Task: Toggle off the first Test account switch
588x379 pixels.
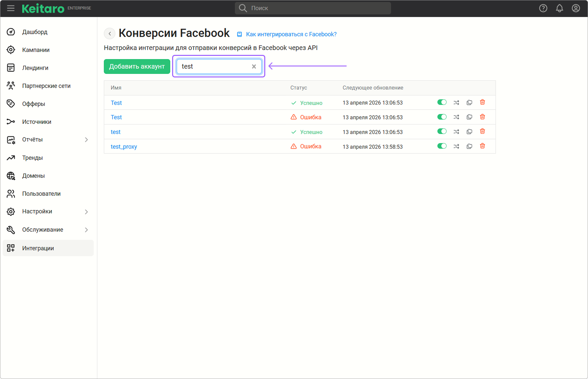Action: pyautogui.click(x=442, y=102)
